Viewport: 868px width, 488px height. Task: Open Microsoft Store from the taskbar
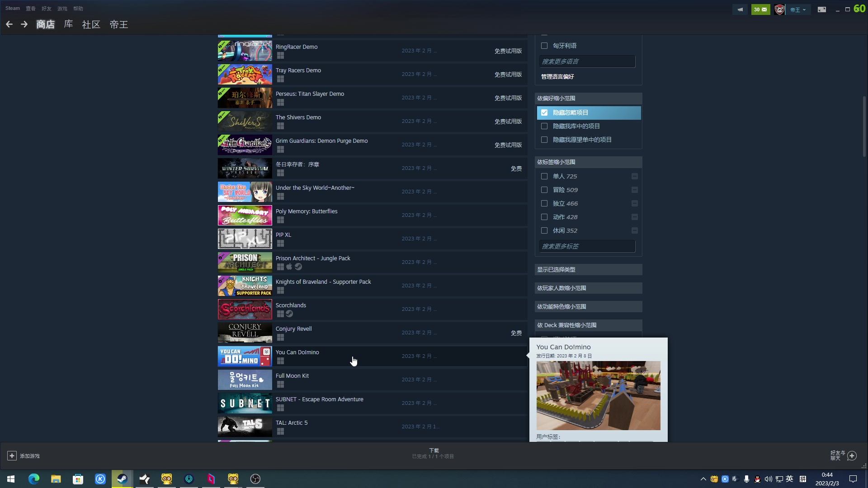78,479
